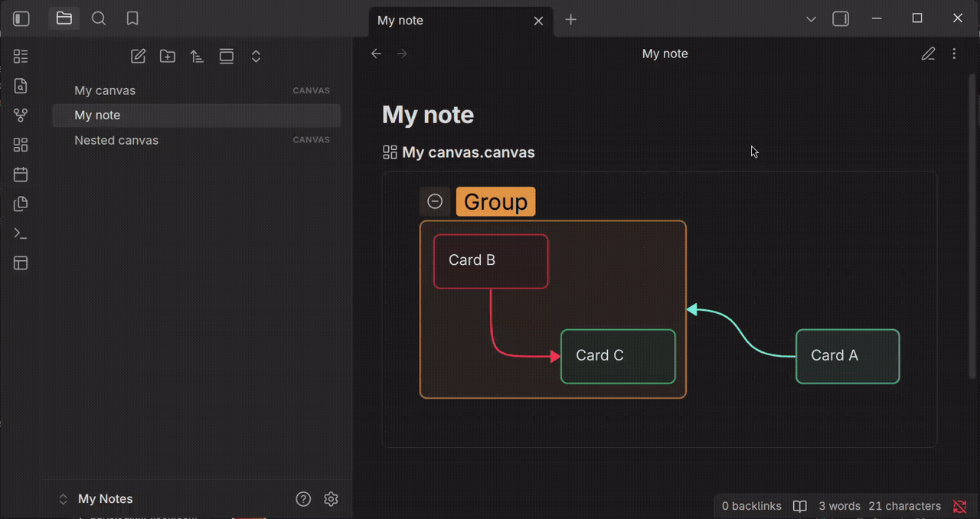Open the search panel magnifier icon
The image size is (980, 519).
tap(99, 18)
